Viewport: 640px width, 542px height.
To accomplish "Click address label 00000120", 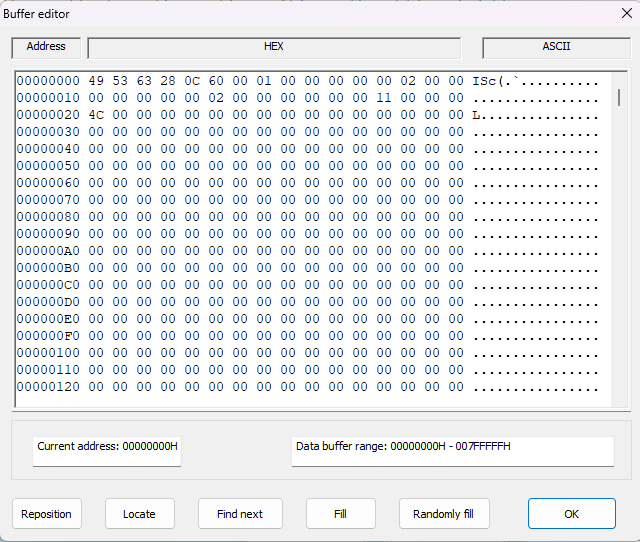I will tap(48, 387).
